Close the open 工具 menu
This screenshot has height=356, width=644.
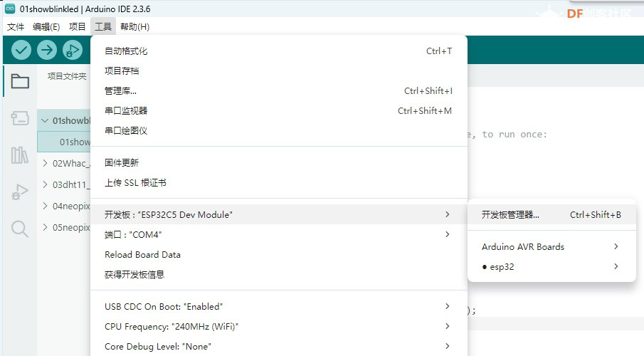tap(103, 27)
